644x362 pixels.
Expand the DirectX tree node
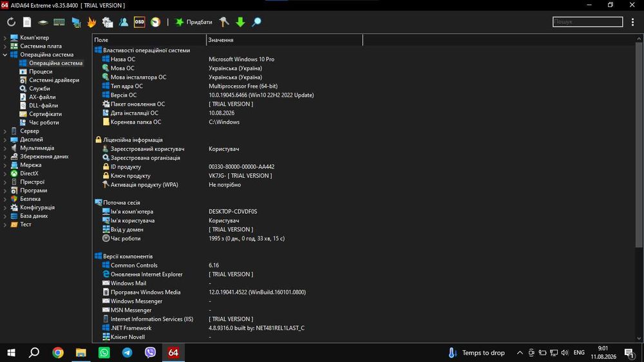point(5,174)
